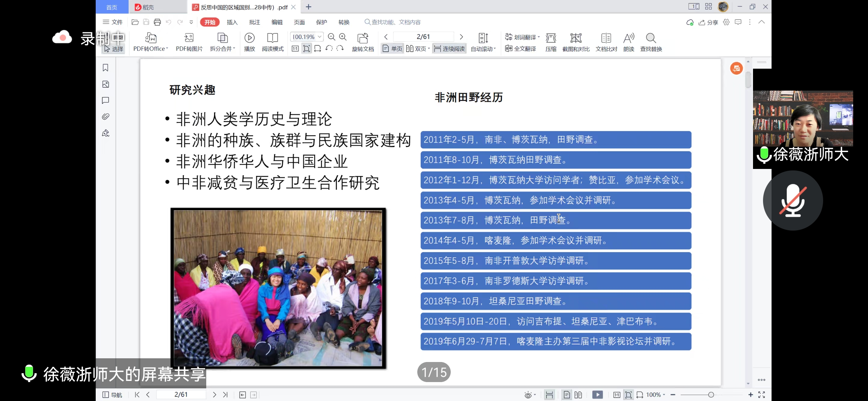Click the plus zoom button in status bar
Viewport: 868px width, 401px height.
[750, 395]
